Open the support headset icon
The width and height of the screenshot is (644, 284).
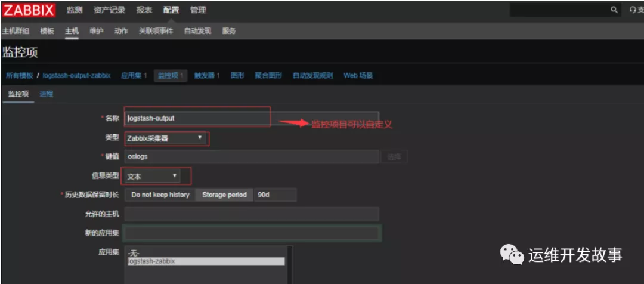point(633,10)
